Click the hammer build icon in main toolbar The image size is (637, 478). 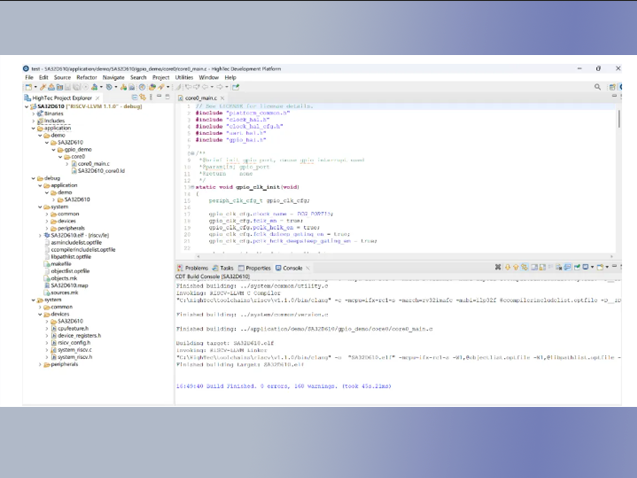tap(43, 87)
